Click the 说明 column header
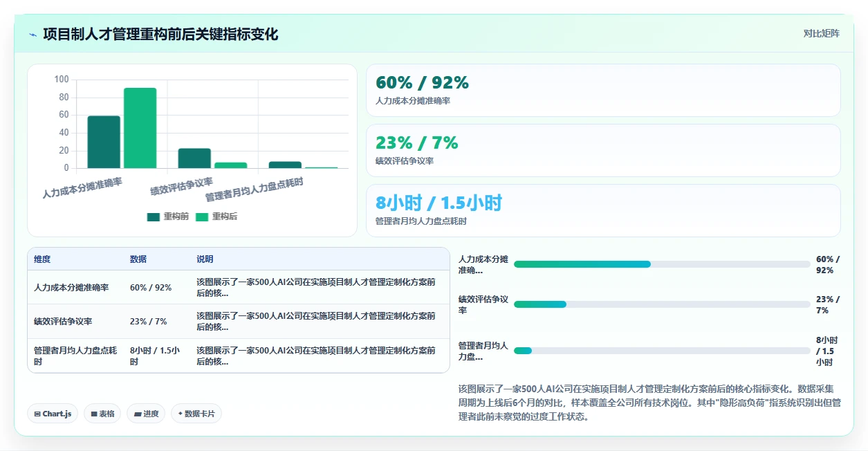The width and height of the screenshot is (868, 451). 205,259
